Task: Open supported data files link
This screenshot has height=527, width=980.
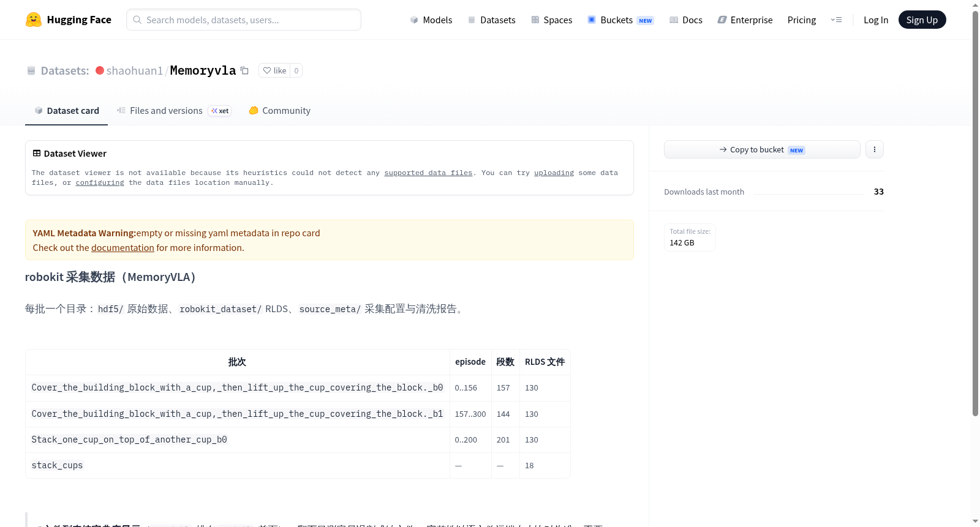Action: pos(428,173)
